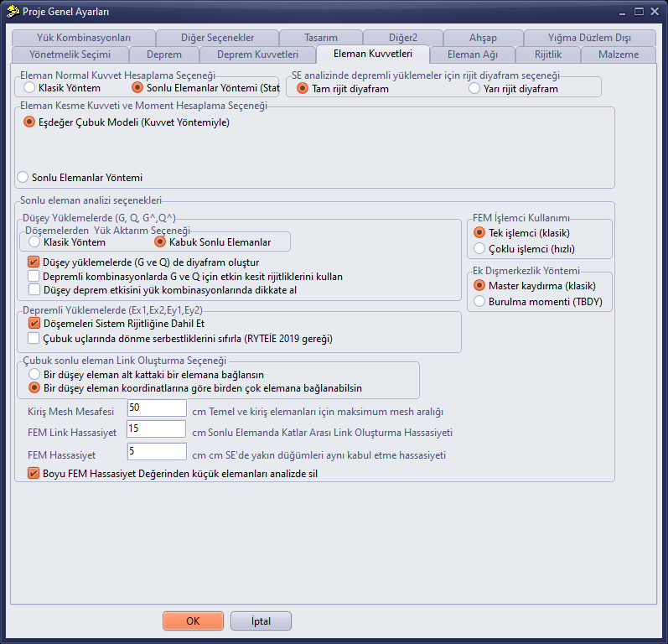Viewport: 668px width, 644px height.
Task: Click the FEM Link Hassasiyet input field
Action: [x=157, y=428]
